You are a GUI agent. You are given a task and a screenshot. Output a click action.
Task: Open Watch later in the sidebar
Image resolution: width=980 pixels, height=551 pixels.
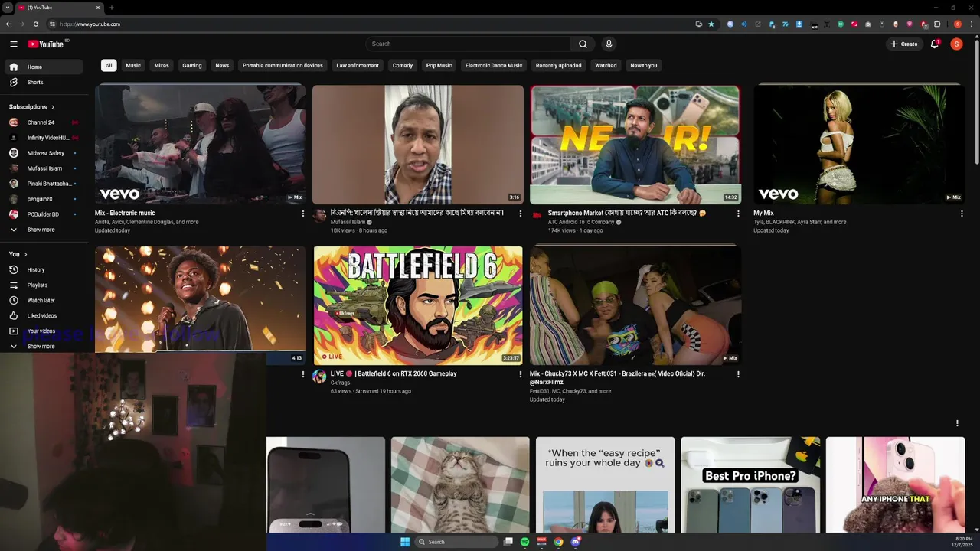(43, 300)
